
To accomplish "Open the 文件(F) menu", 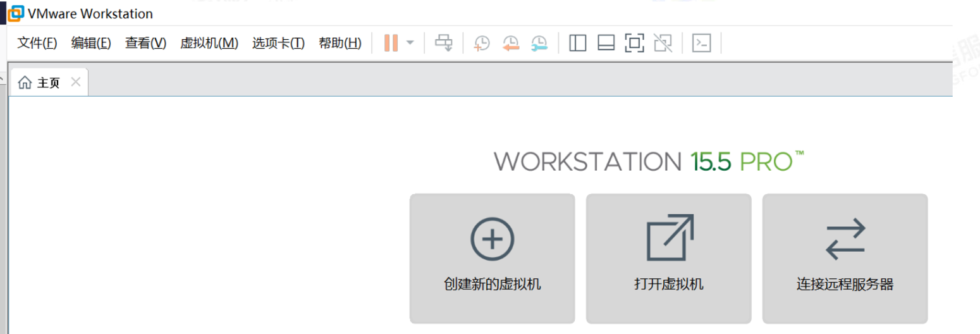I will point(37,43).
